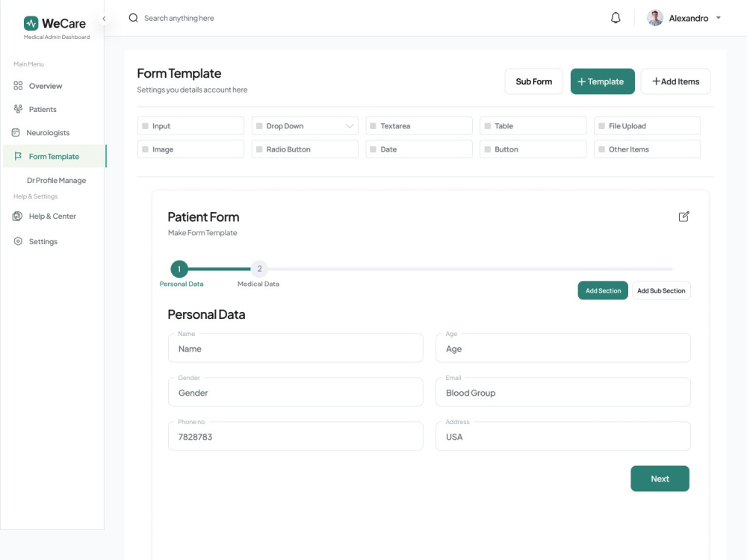
Task: Click the Address field showing USA
Action: pyautogui.click(x=563, y=436)
